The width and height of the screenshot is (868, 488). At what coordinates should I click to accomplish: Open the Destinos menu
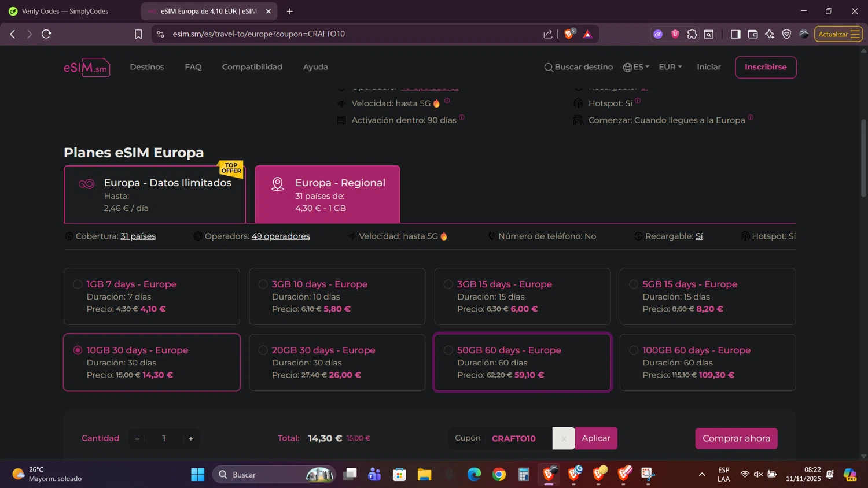(x=147, y=67)
